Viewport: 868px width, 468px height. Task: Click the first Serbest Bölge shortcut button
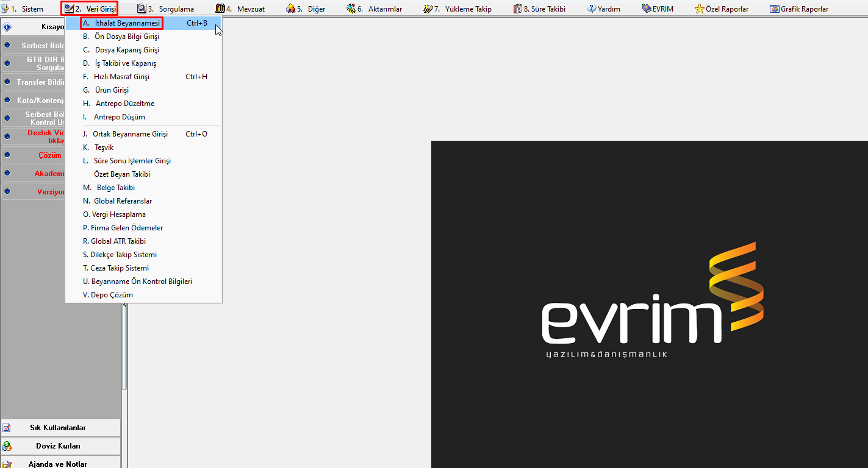pyautogui.click(x=34, y=46)
